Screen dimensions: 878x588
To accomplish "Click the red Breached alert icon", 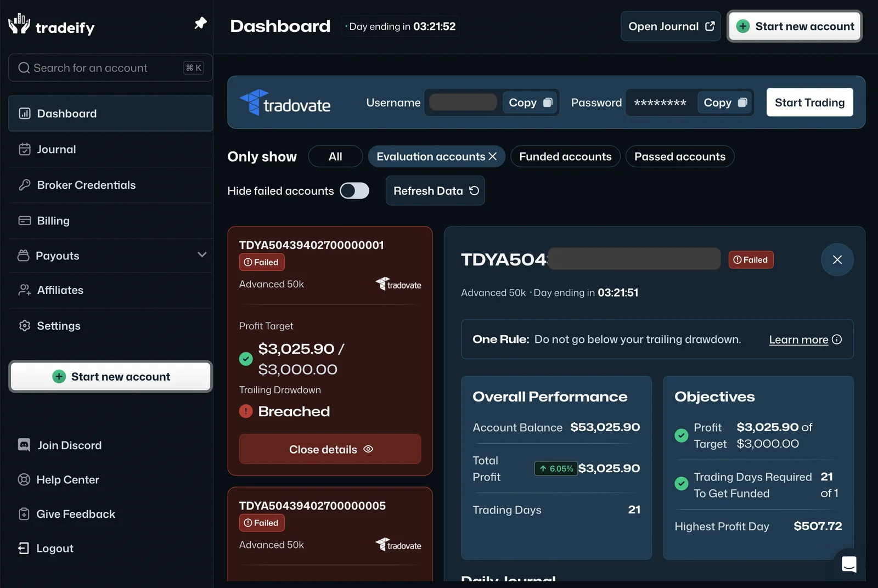I will [246, 411].
